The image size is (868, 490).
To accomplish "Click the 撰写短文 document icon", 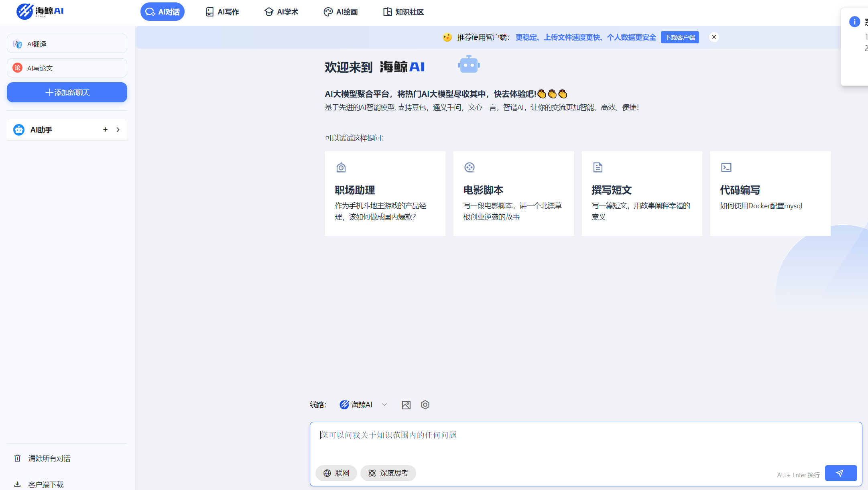I will click(598, 167).
